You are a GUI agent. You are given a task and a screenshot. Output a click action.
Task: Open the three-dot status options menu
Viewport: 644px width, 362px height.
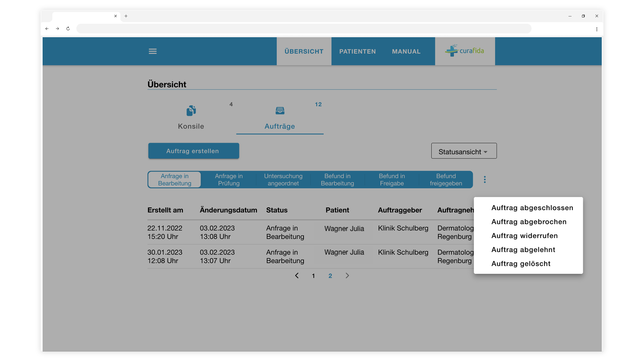(x=485, y=180)
